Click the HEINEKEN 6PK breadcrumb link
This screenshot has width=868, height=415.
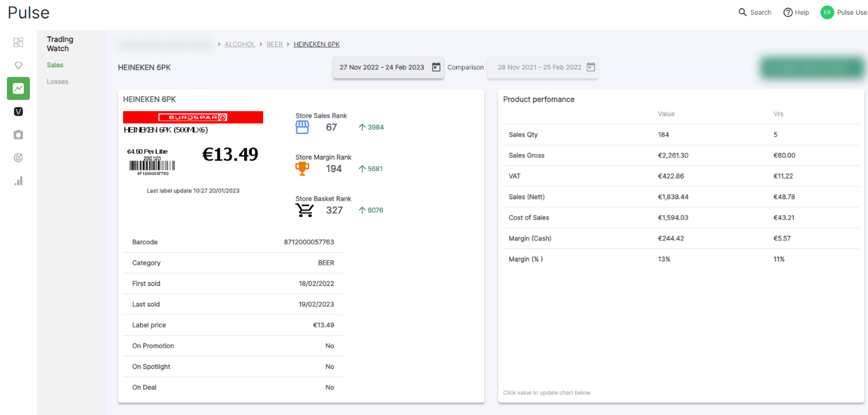click(317, 44)
